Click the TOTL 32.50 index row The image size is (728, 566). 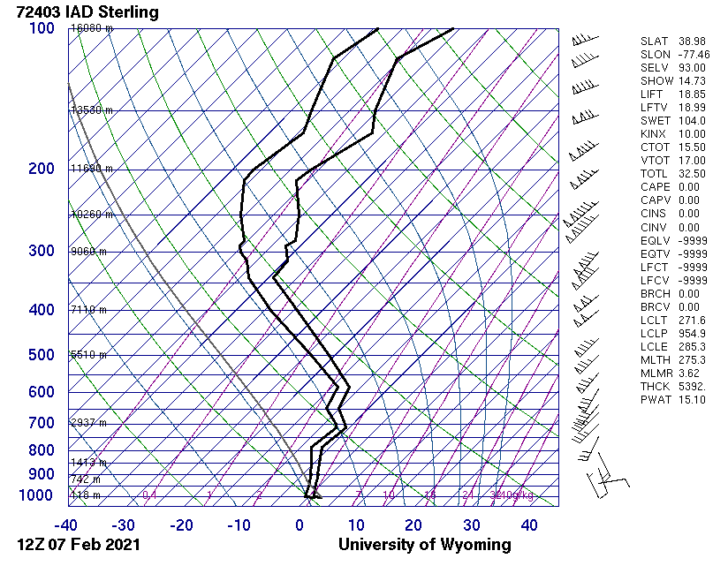tap(673, 174)
